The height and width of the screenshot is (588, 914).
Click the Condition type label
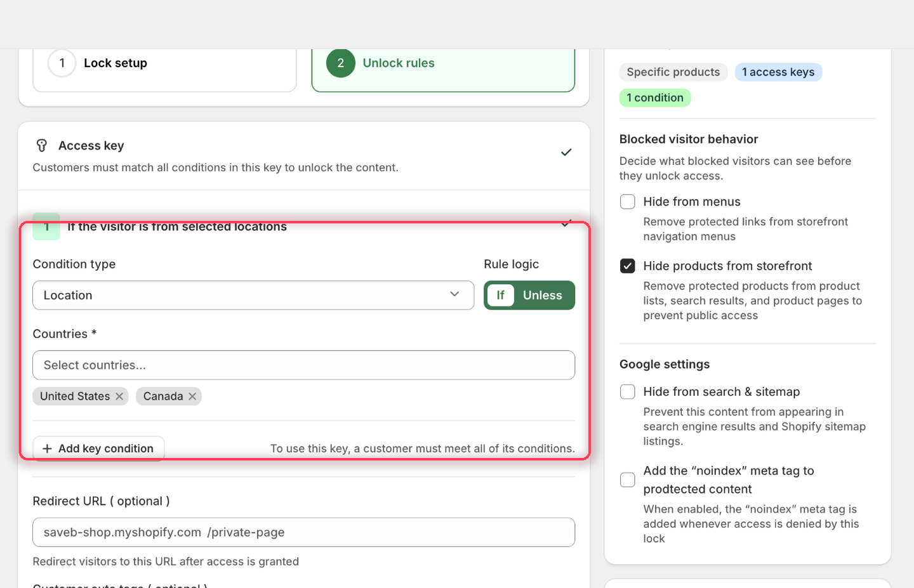pyautogui.click(x=74, y=265)
